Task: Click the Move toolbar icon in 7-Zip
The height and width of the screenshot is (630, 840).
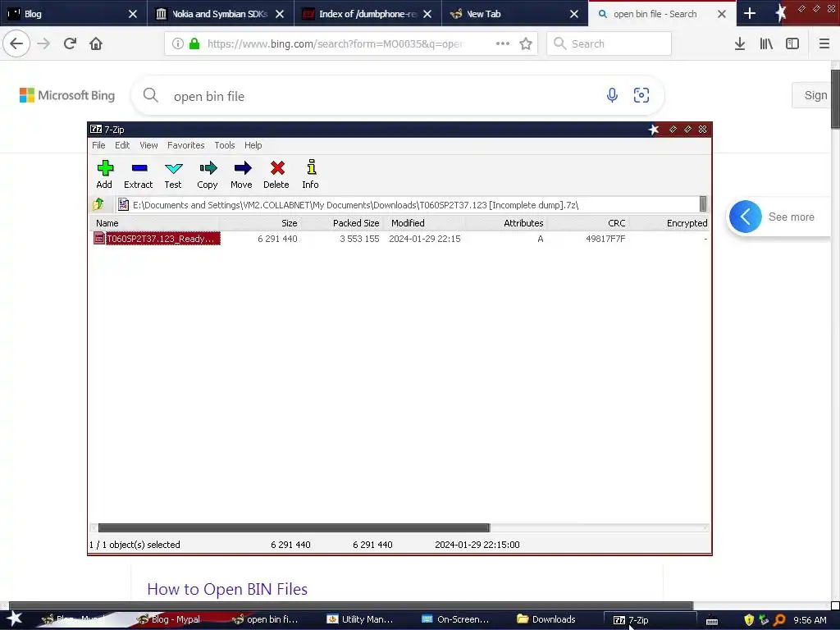Action: [242, 174]
